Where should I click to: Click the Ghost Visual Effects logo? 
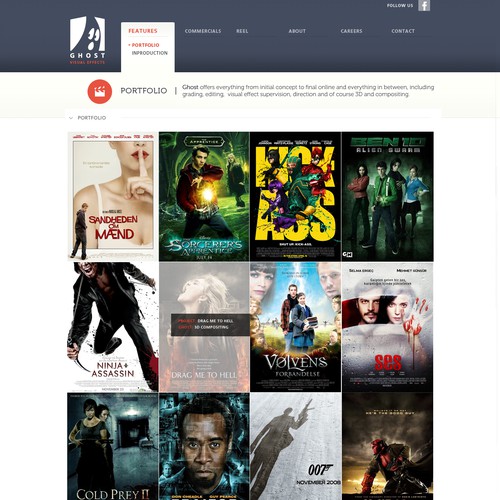(87, 40)
